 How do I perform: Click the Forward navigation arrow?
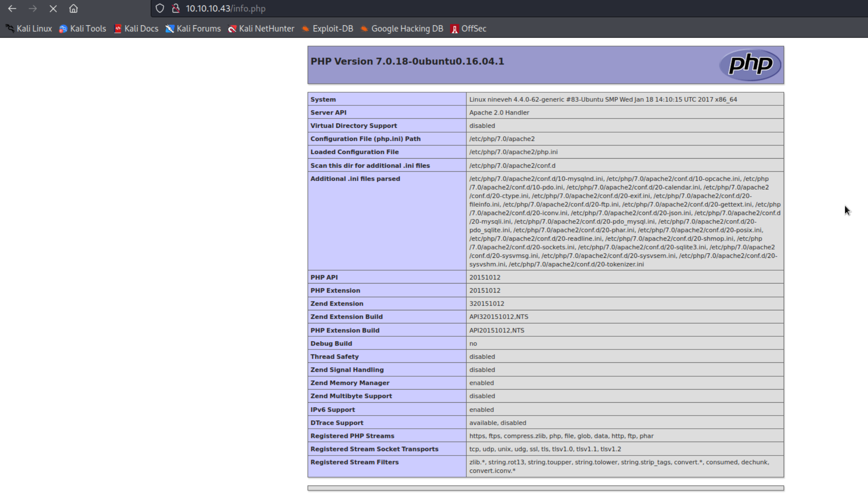33,8
